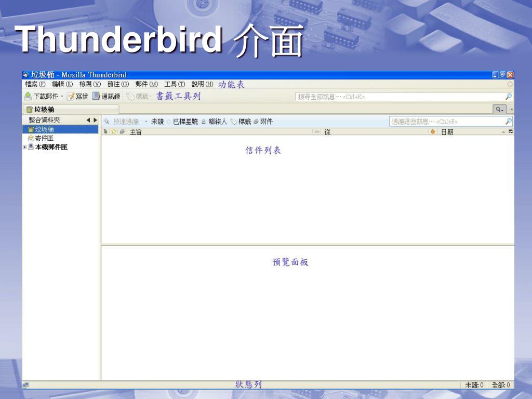Image resolution: width=532 pixels, height=399 pixels.
Task: Click the disabled 標籤 tag toolbar button
Action: click(138, 97)
